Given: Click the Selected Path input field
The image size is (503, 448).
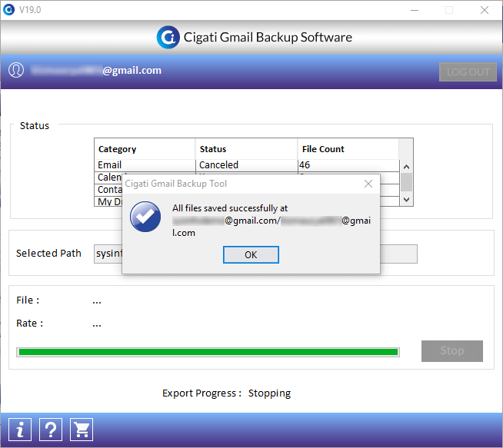Looking at the screenshot, I should [x=255, y=254].
